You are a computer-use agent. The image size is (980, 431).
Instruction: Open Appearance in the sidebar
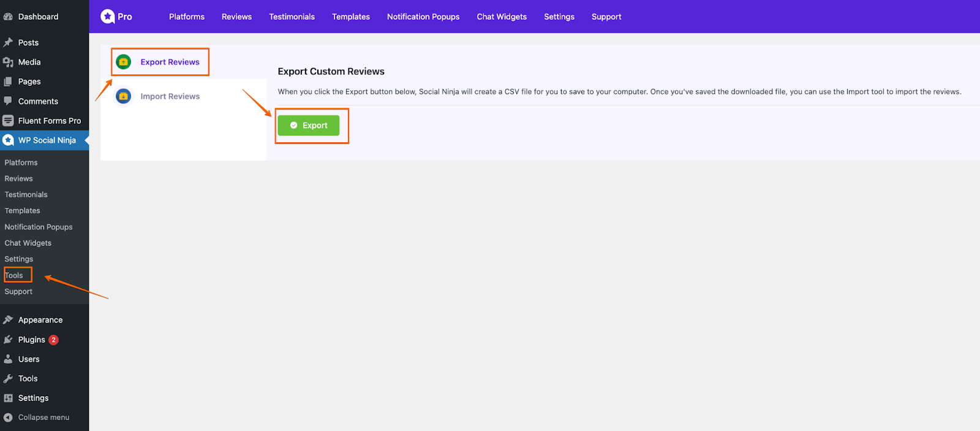point(40,320)
